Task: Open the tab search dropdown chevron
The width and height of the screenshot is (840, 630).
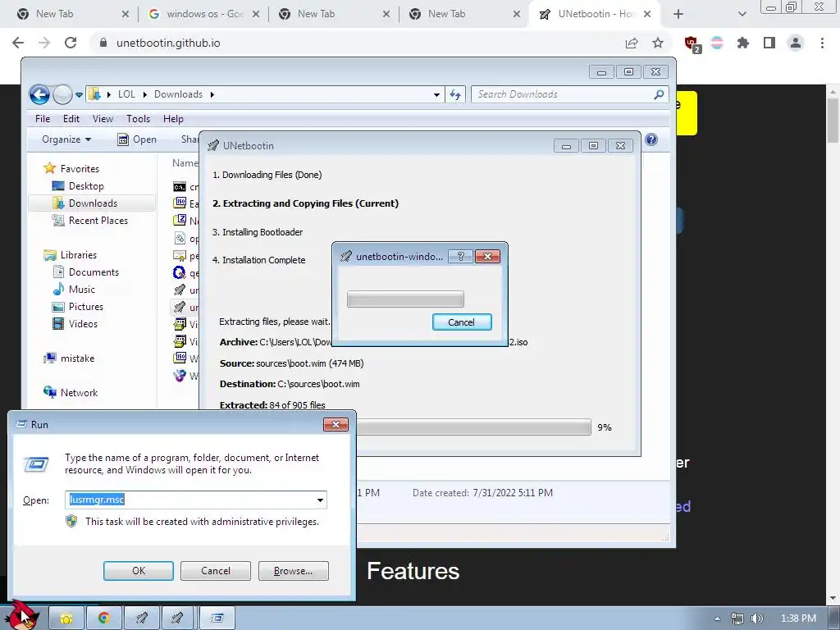Action: [742, 14]
